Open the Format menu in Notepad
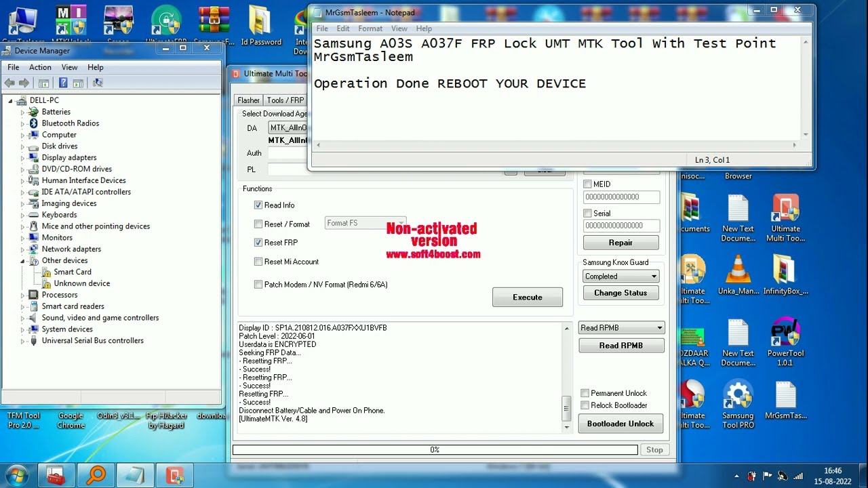868x488 pixels. tap(370, 28)
